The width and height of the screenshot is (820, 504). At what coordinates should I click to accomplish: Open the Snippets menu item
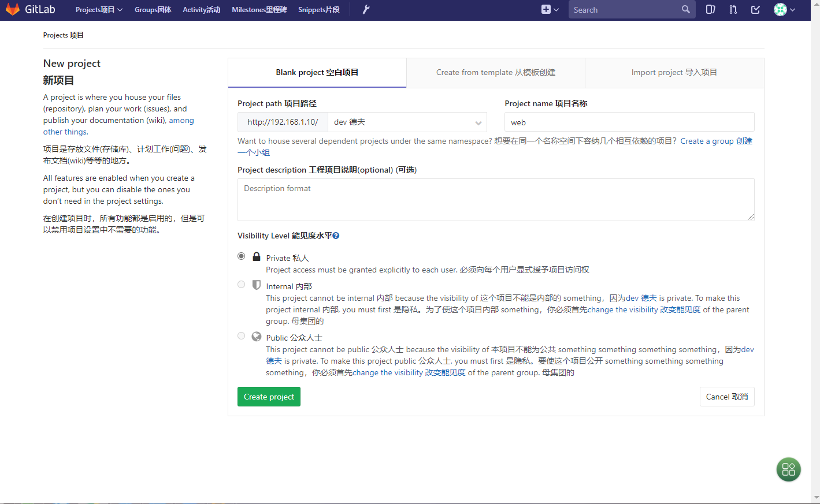point(319,9)
